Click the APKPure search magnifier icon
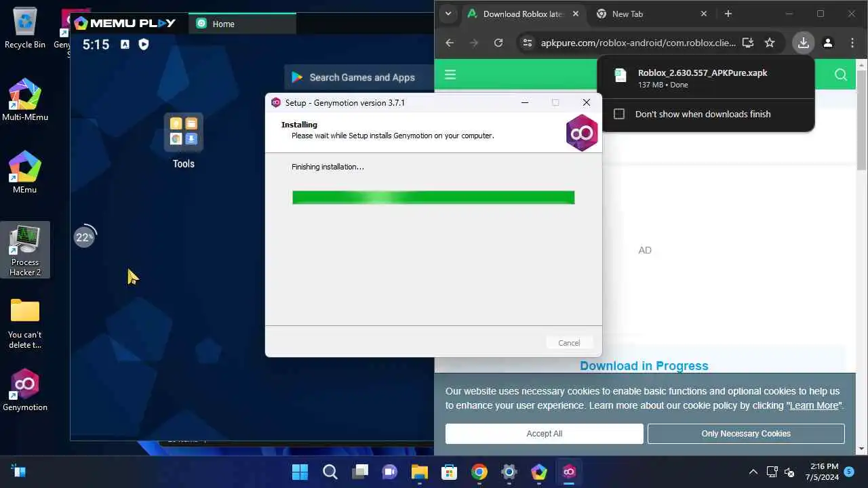Screen dimensions: 868x488 point(841,75)
